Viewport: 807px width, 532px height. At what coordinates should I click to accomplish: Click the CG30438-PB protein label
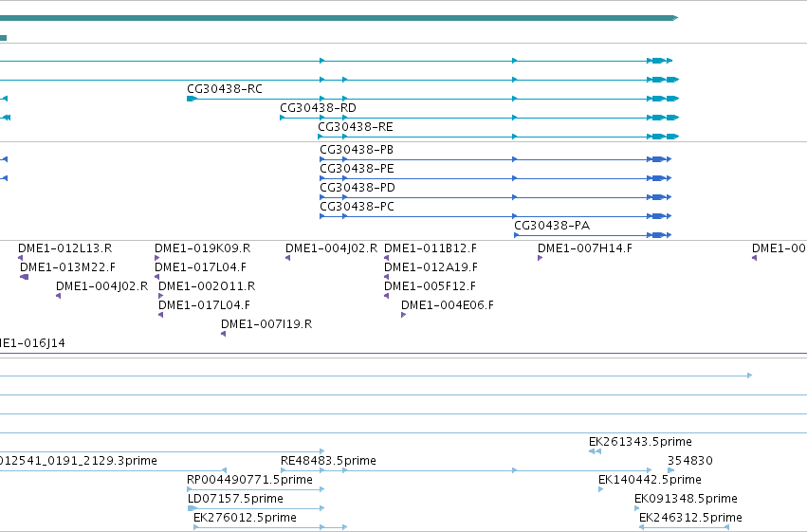coord(357,150)
